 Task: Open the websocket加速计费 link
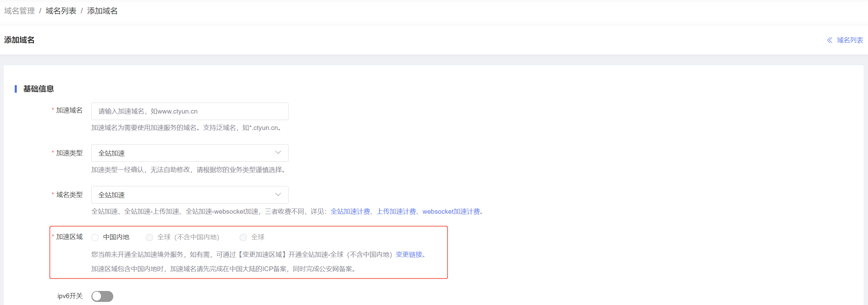point(451,212)
